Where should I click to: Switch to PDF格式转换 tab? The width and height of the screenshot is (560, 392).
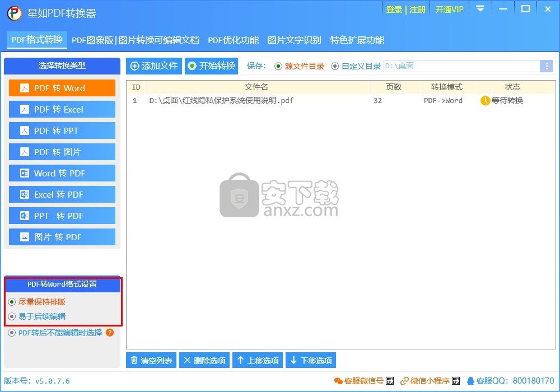37,40
